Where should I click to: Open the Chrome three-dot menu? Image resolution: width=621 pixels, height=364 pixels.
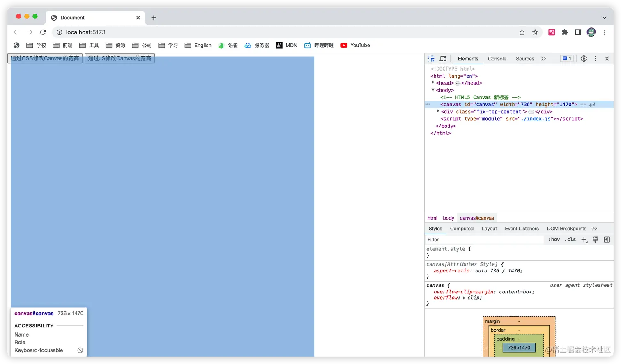point(604,32)
